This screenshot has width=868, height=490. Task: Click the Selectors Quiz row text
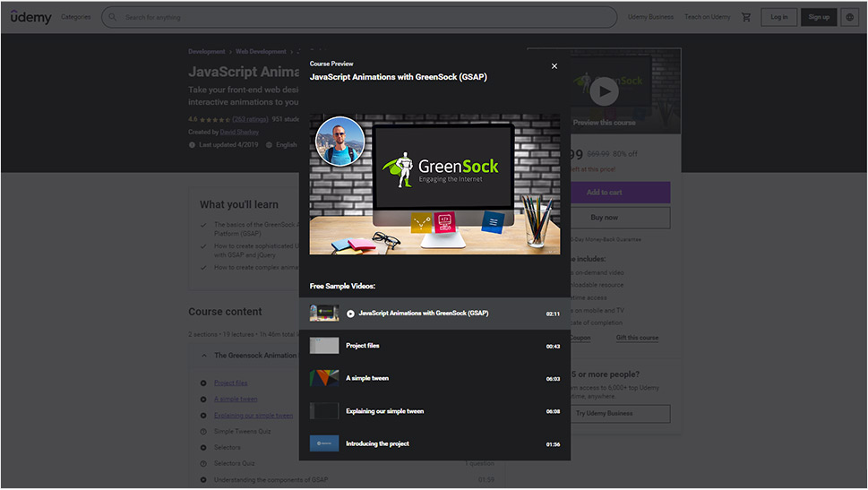tap(235, 463)
